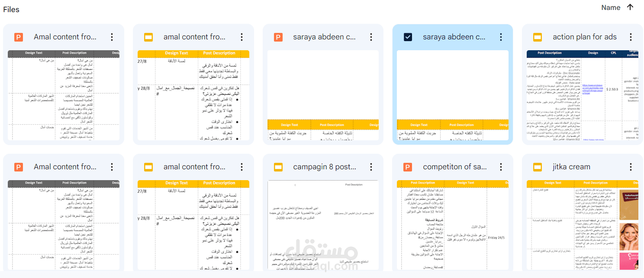Open the Name sort field menu

611,7
